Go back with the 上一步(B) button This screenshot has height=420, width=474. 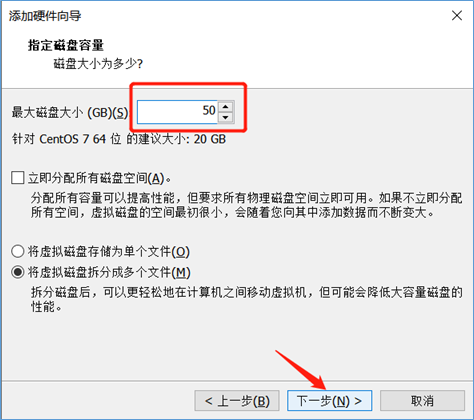pos(237,401)
